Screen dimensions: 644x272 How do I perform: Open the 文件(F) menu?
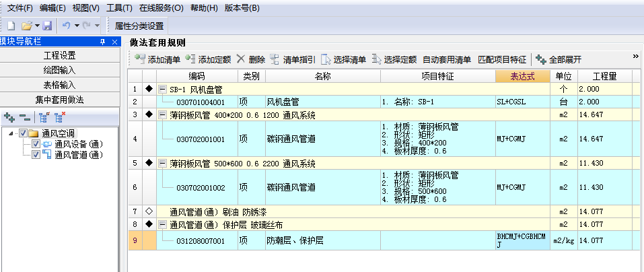pyautogui.click(x=20, y=8)
